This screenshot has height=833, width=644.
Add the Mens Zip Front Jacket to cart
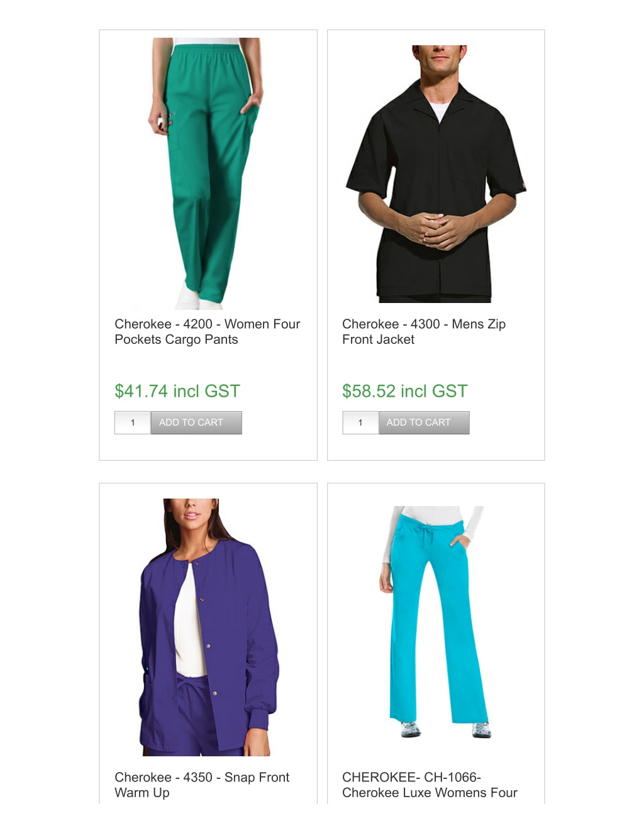pos(424,422)
